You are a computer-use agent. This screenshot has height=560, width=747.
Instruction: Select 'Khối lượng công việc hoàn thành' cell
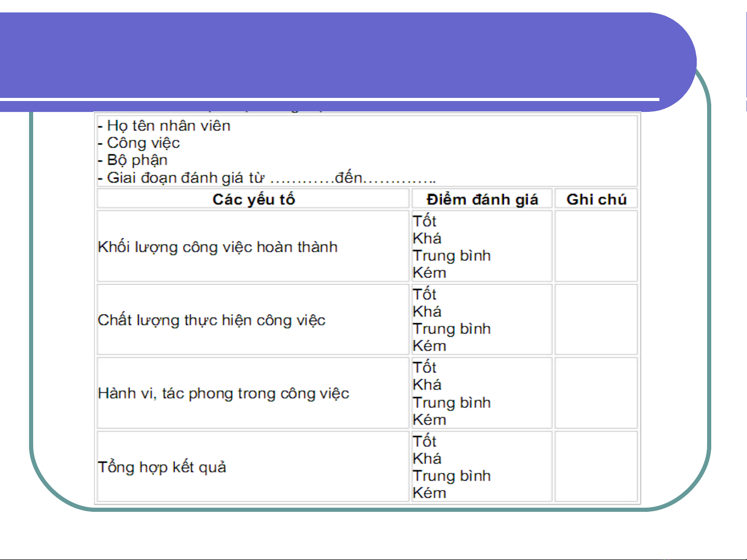[253, 247]
